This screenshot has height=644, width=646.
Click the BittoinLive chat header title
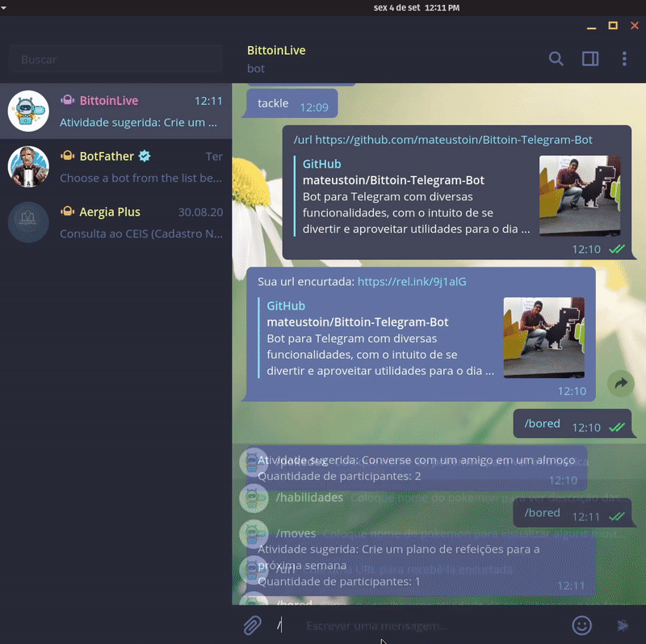coord(276,50)
